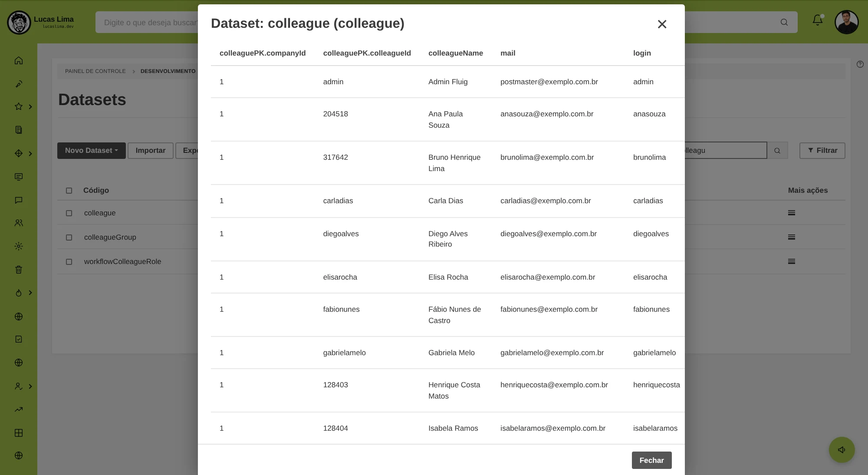Open more actions menu for colleague row
The image size is (868, 475).
(792, 213)
